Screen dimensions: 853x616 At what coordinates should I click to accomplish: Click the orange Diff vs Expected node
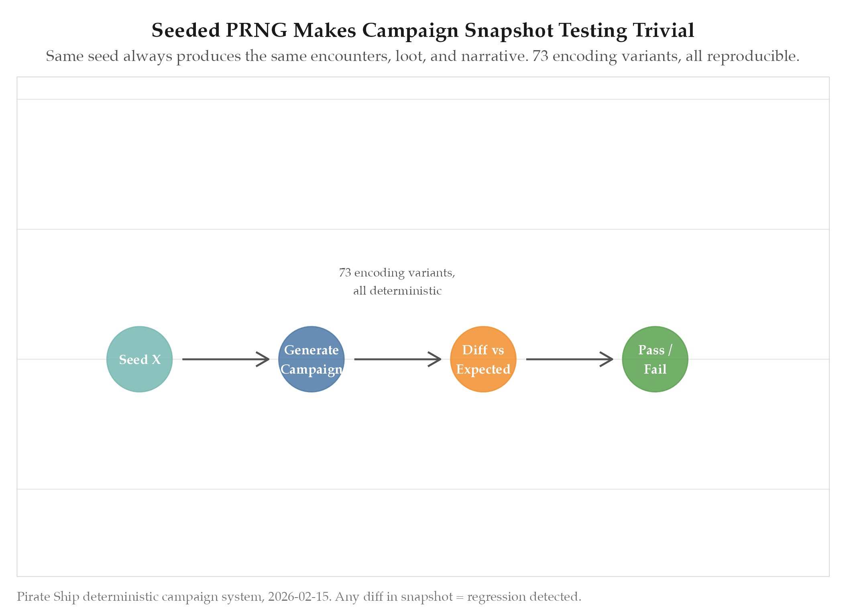tap(483, 359)
